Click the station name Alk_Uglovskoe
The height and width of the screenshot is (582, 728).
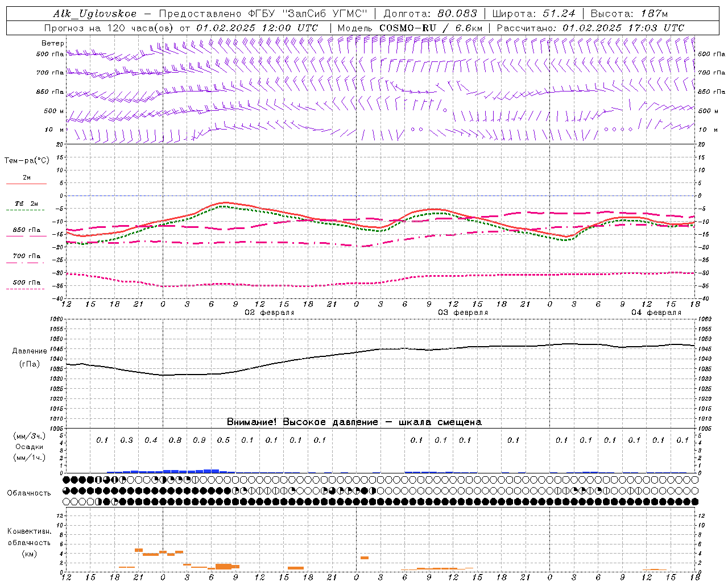95,14
